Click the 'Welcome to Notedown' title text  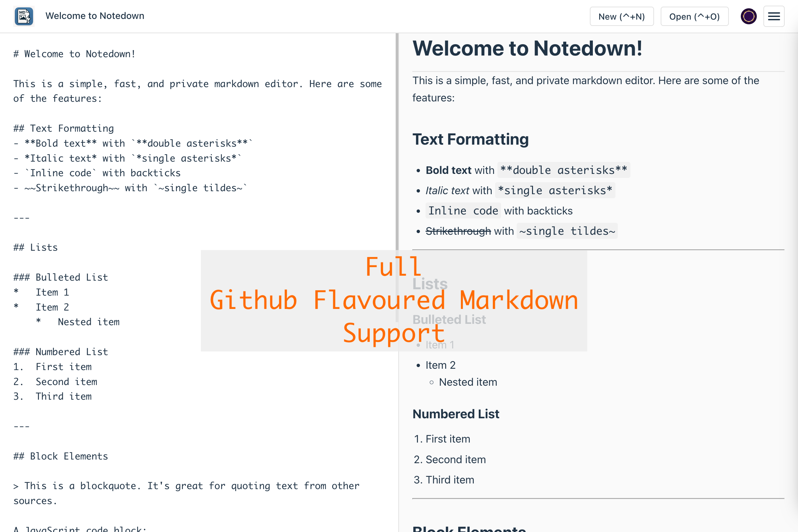[95, 16]
